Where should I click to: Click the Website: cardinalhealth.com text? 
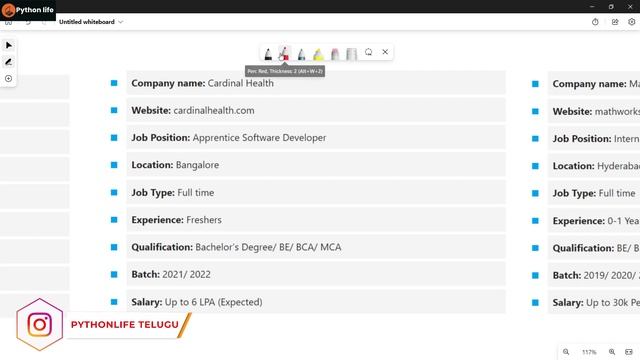point(193,111)
